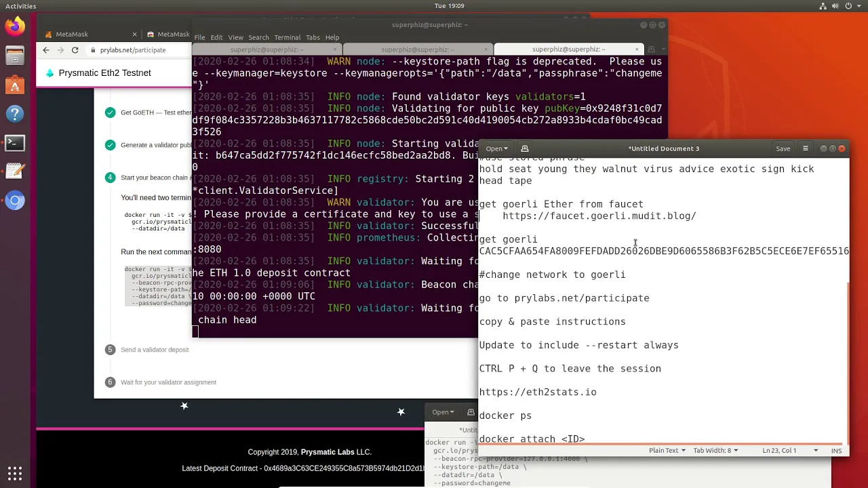Image resolution: width=868 pixels, height=488 pixels.
Task: Open the terminal File menu
Action: pos(199,37)
